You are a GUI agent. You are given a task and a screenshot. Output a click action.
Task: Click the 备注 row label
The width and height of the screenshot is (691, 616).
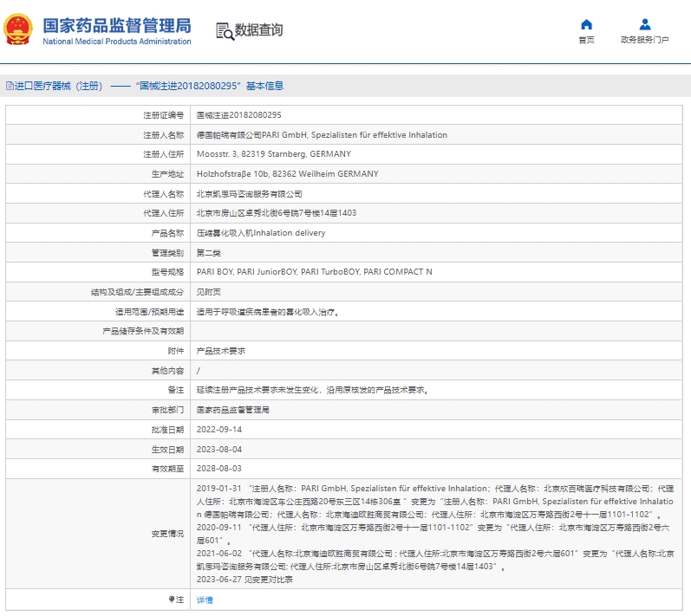pyautogui.click(x=176, y=390)
